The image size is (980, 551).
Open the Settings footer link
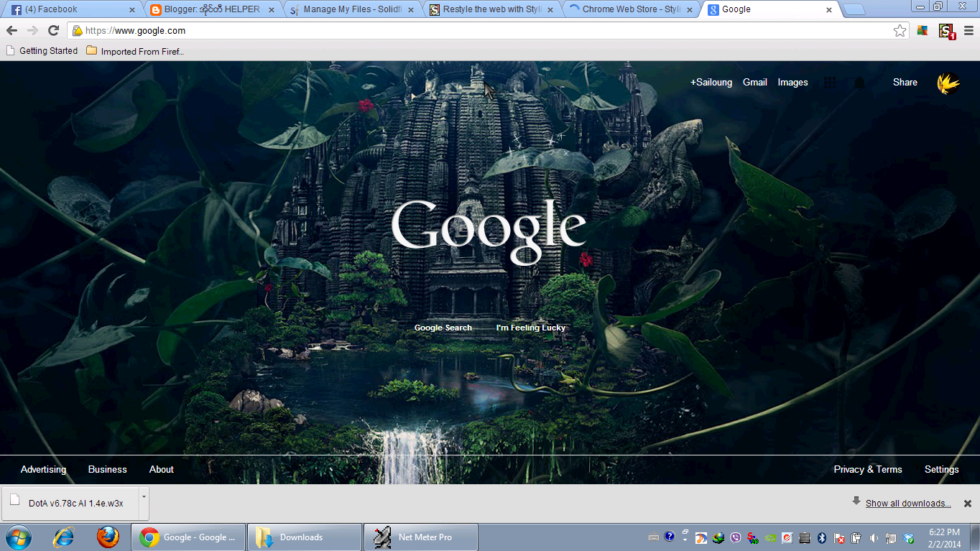(942, 469)
